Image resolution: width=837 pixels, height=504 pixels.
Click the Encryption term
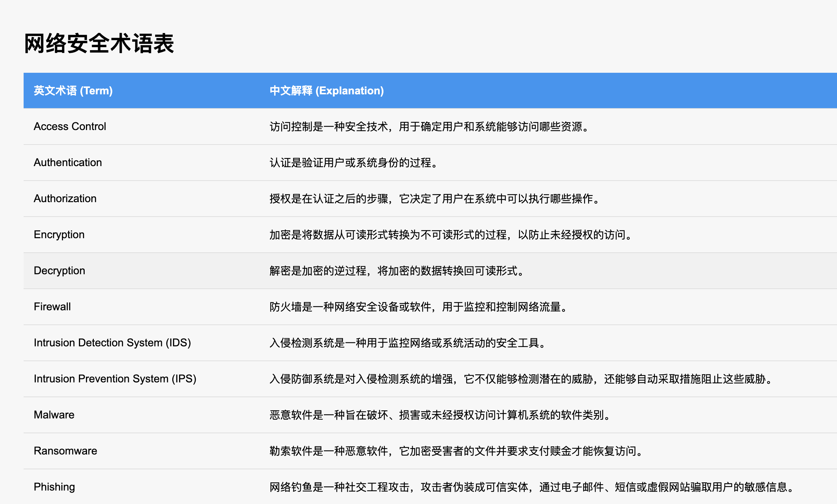tap(59, 234)
